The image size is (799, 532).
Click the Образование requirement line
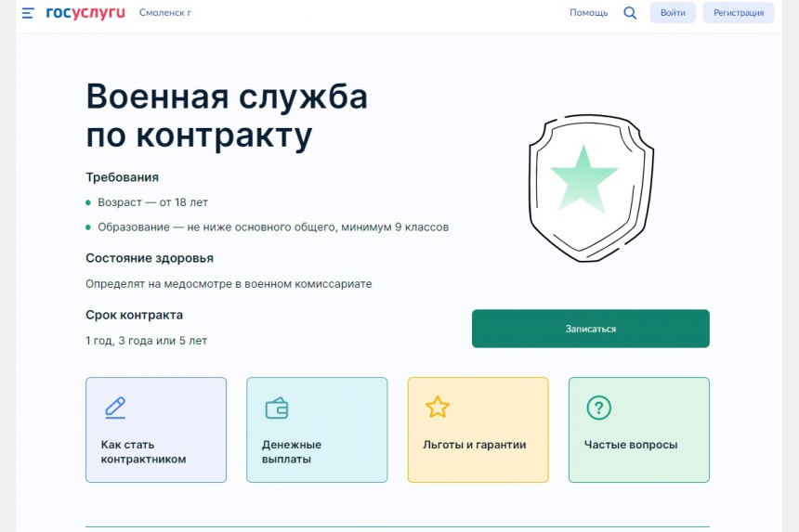273,227
